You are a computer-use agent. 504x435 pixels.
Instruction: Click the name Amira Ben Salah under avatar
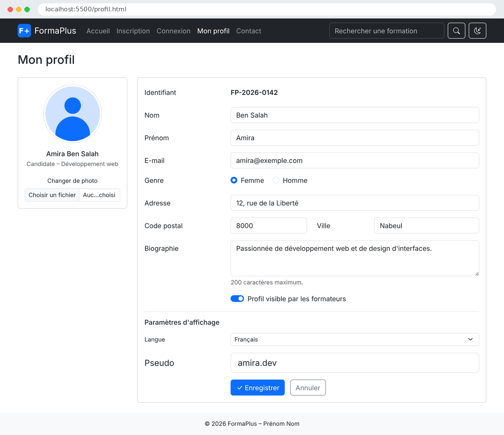(72, 154)
